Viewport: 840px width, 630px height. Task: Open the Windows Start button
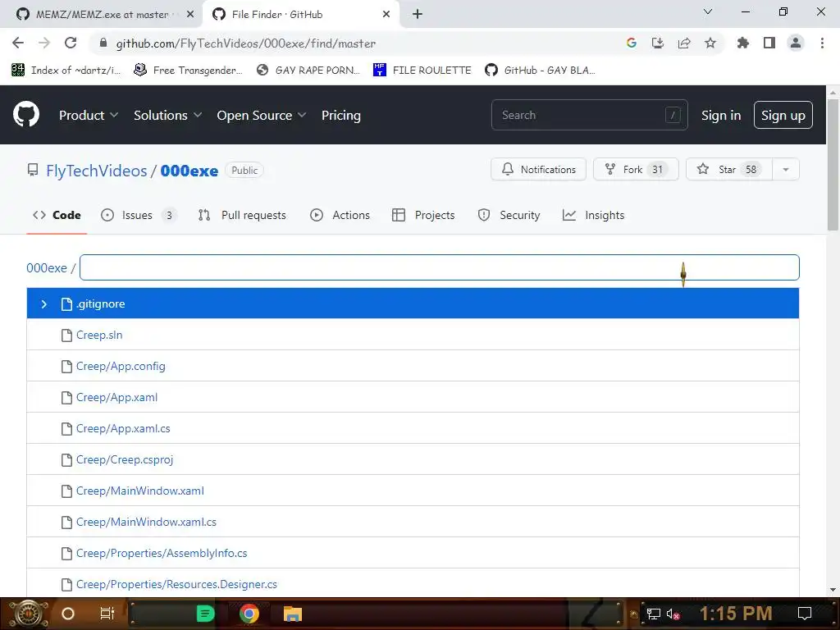pyautogui.click(x=29, y=614)
